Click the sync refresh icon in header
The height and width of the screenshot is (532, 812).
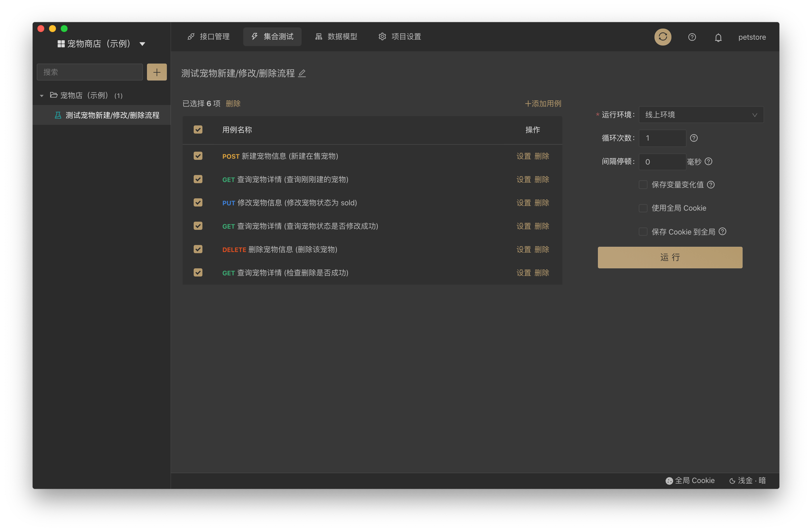663,37
